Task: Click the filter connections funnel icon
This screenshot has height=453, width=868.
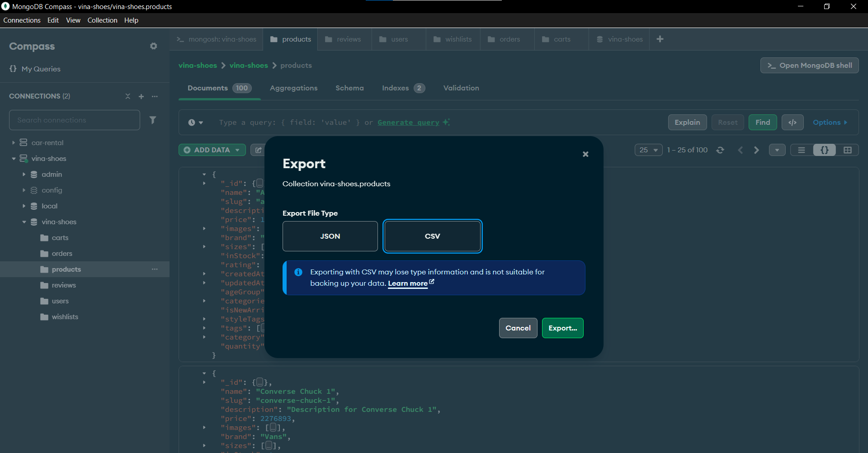Action: coord(153,120)
